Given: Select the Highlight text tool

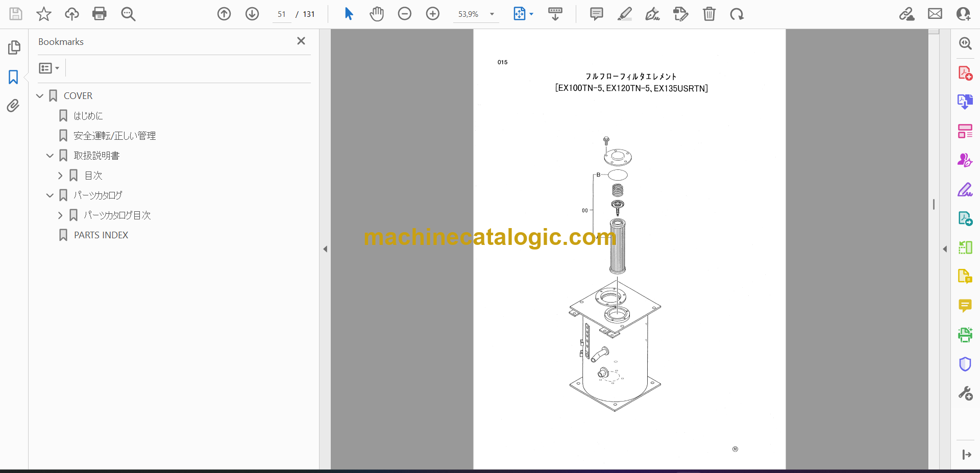Looking at the screenshot, I should (x=625, y=14).
